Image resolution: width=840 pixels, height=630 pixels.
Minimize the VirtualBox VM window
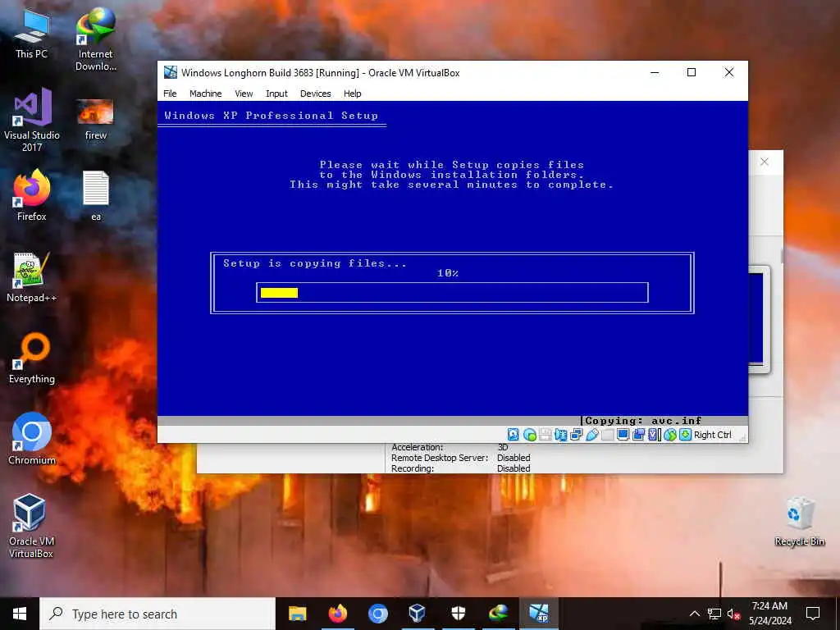pyautogui.click(x=655, y=72)
